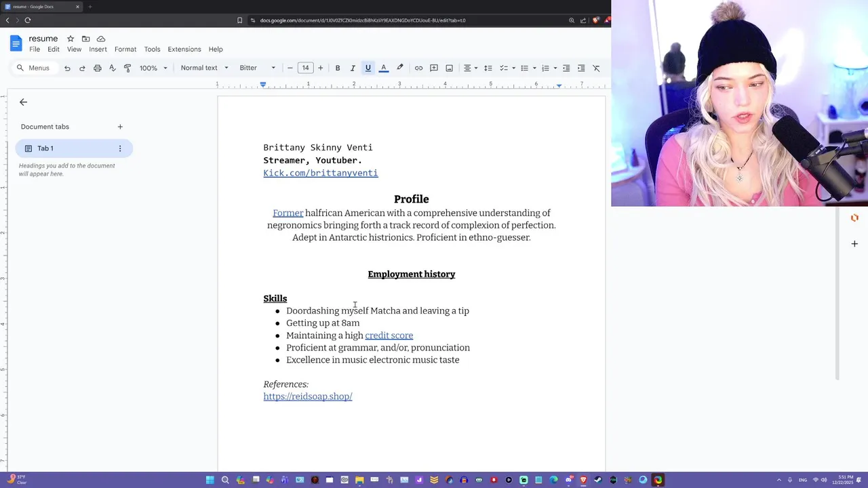Toggle bold formatting
Viewport: 868px width, 488px height.
(x=338, y=68)
